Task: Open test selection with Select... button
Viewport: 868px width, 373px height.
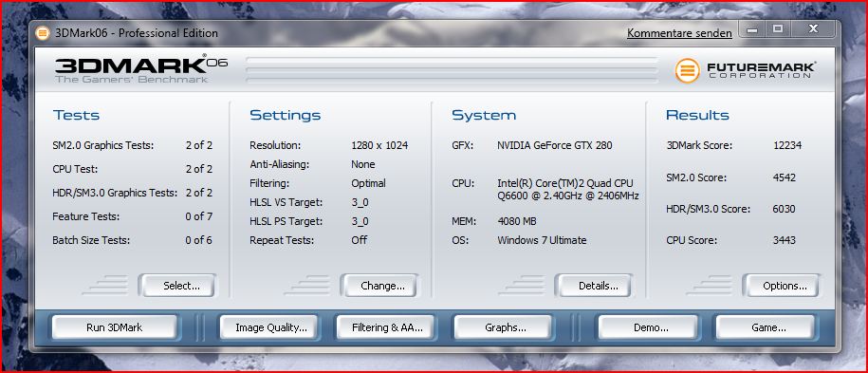Action: tap(177, 286)
